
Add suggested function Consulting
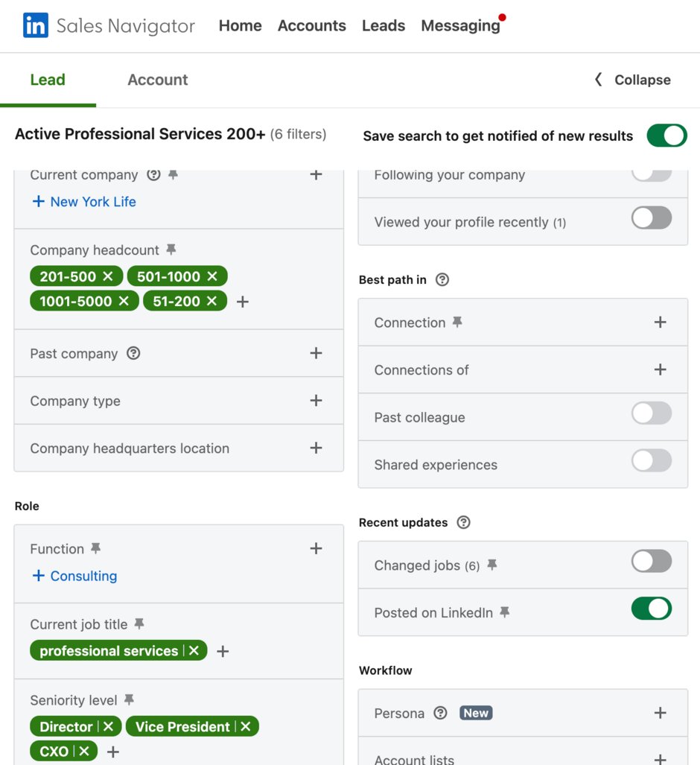pyautogui.click(x=74, y=576)
